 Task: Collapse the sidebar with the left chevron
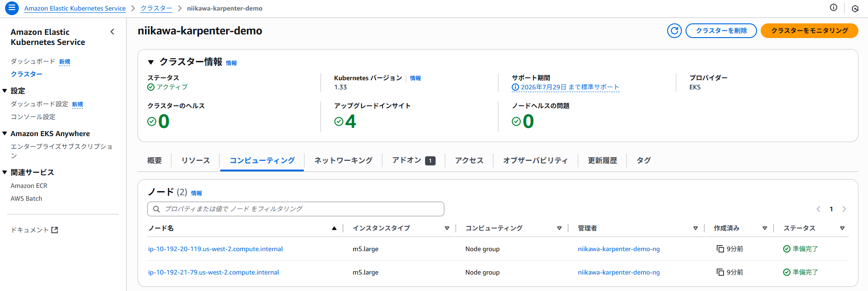[x=112, y=32]
